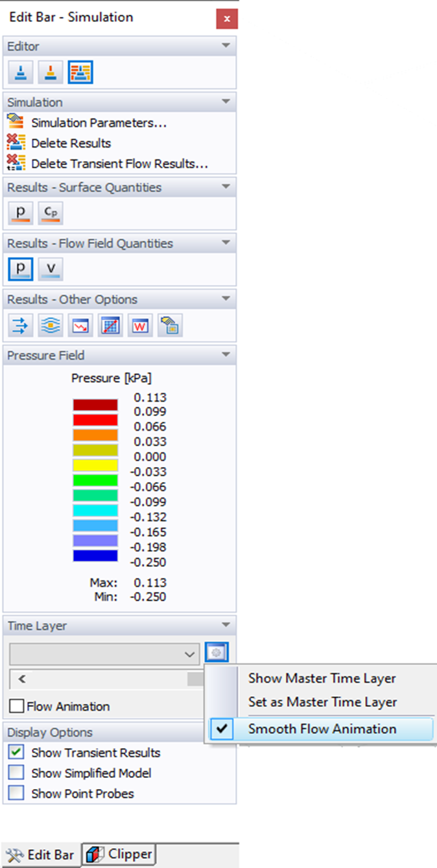Click the legend value 0.066
This screenshot has width=437, height=868.
pyautogui.click(x=150, y=427)
